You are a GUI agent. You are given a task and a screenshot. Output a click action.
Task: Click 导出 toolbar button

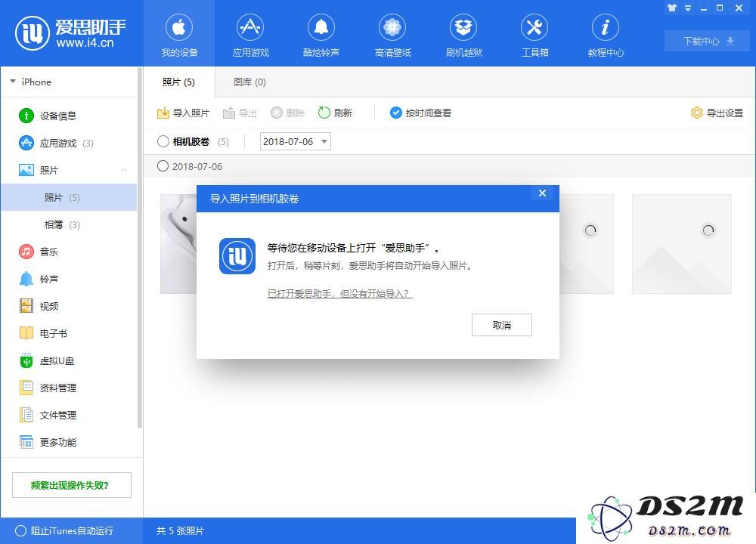(x=240, y=113)
